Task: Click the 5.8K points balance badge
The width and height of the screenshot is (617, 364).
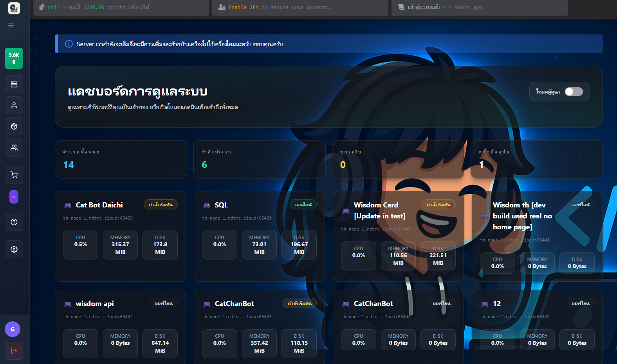Action: pos(14,58)
